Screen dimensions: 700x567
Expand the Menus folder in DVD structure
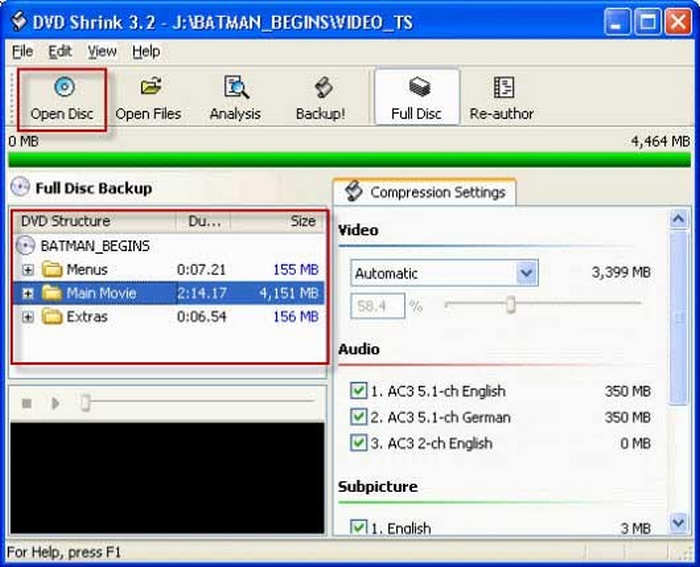[28, 269]
